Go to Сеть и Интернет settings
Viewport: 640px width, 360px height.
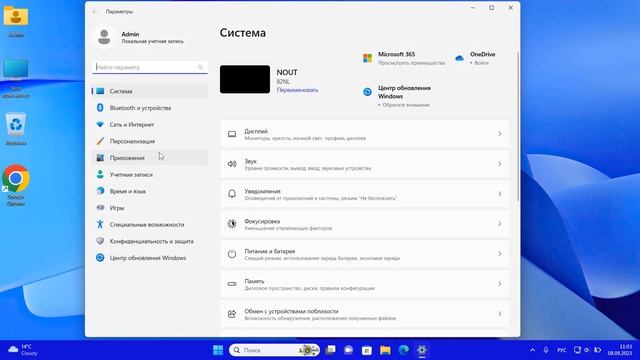click(x=150, y=124)
